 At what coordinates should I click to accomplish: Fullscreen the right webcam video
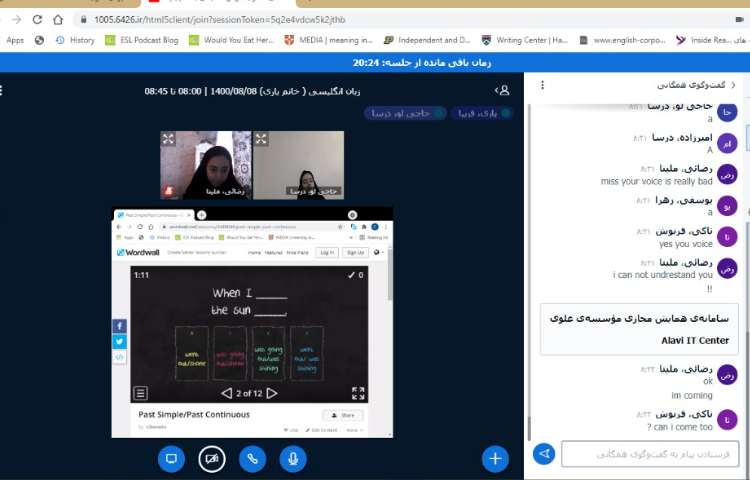(261, 139)
